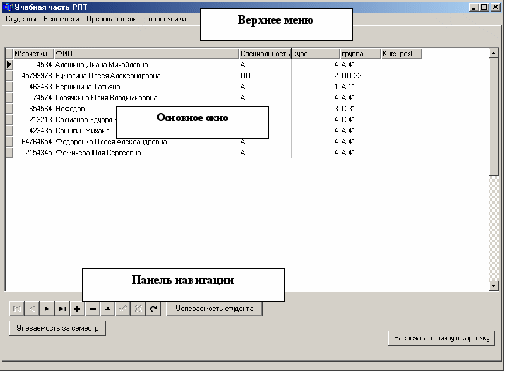Insert new record with plus button
The image size is (506, 372).
(77, 309)
